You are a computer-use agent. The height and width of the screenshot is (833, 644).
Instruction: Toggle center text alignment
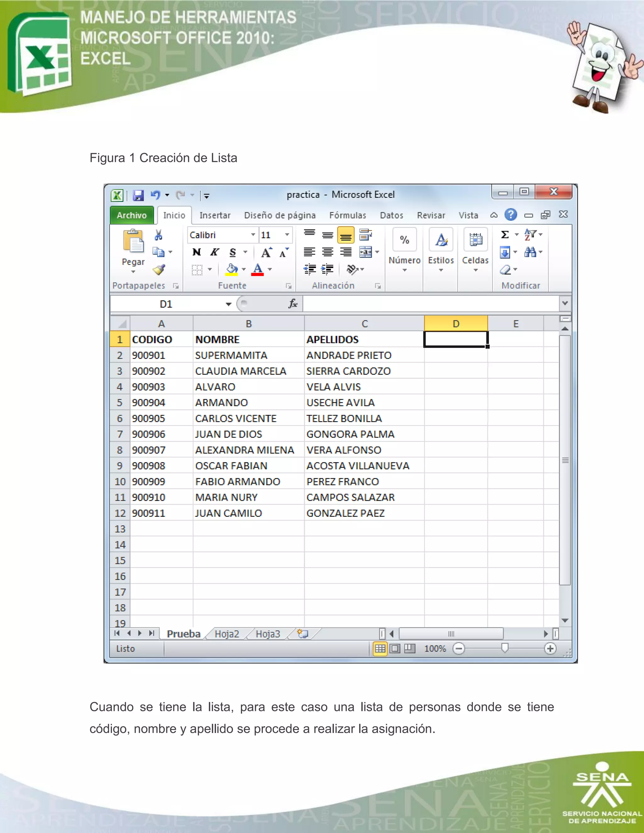pyautogui.click(x=327, y=252)
